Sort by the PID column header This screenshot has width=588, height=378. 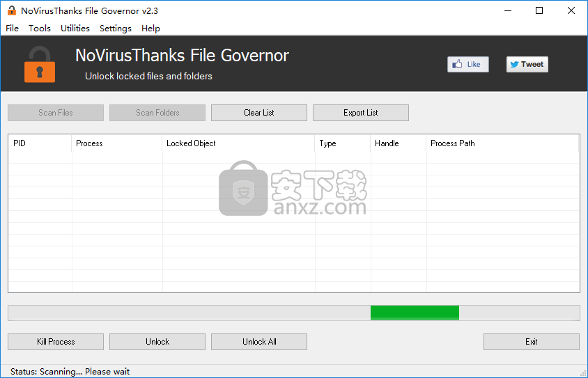[x=40, y=143]
